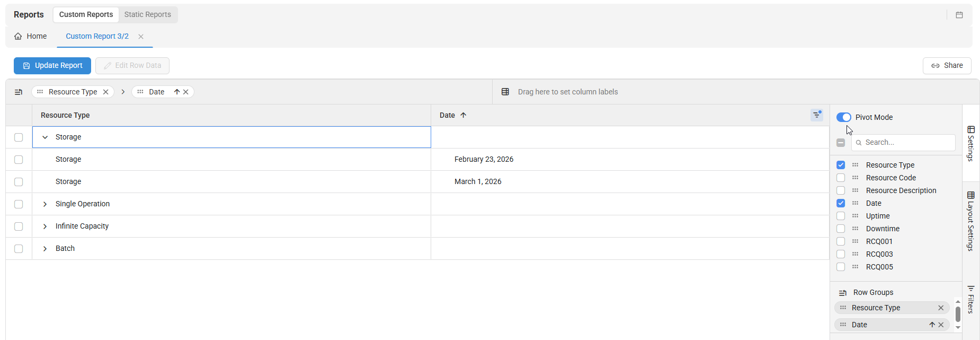Check the Resource Code column checkbox
The width and height of the screenshot is (980, 340).
(841, 178)
